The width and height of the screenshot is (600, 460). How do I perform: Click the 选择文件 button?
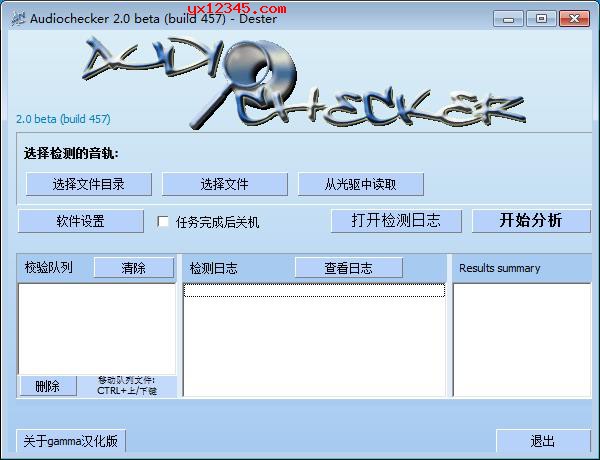[225, 184]
